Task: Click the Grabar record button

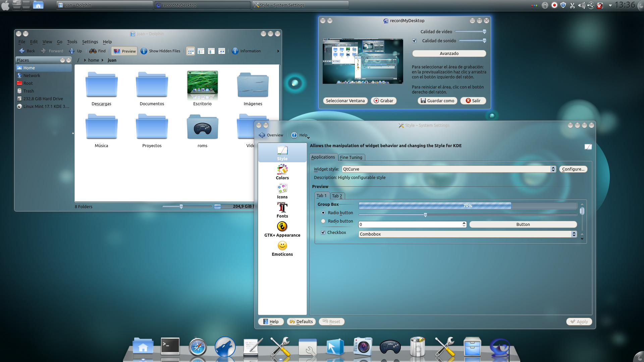Action: 383,101
